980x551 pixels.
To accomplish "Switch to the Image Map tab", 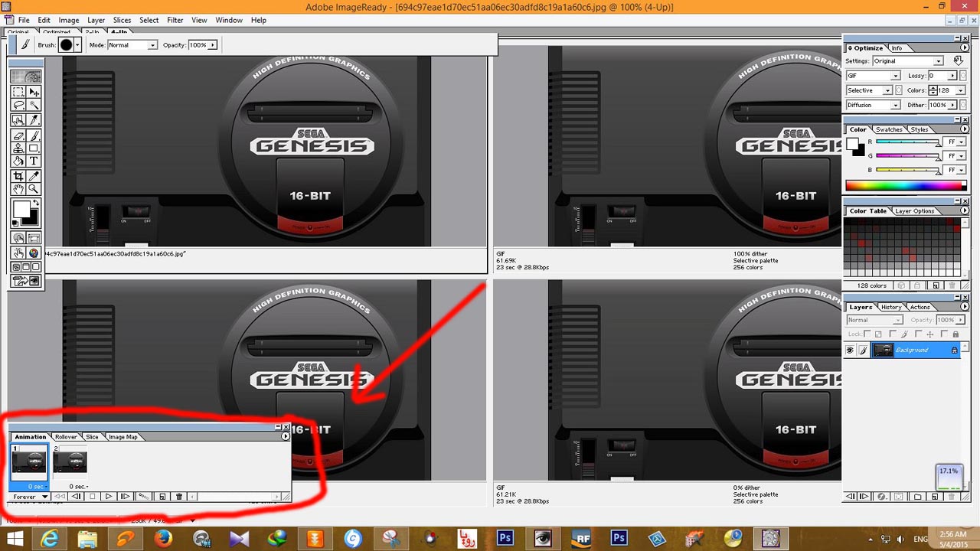I will coord(123,437).
